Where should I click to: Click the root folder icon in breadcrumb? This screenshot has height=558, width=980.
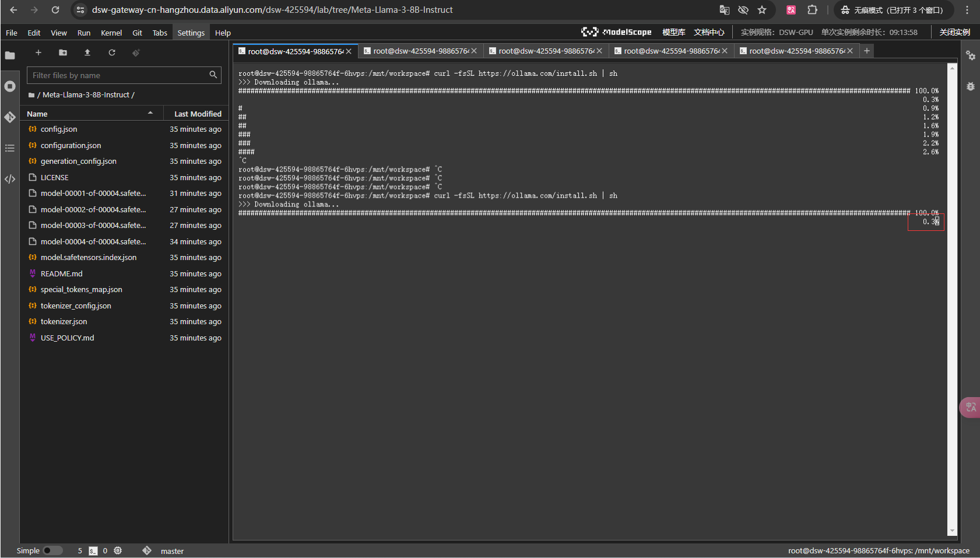(x=31, y=95)
